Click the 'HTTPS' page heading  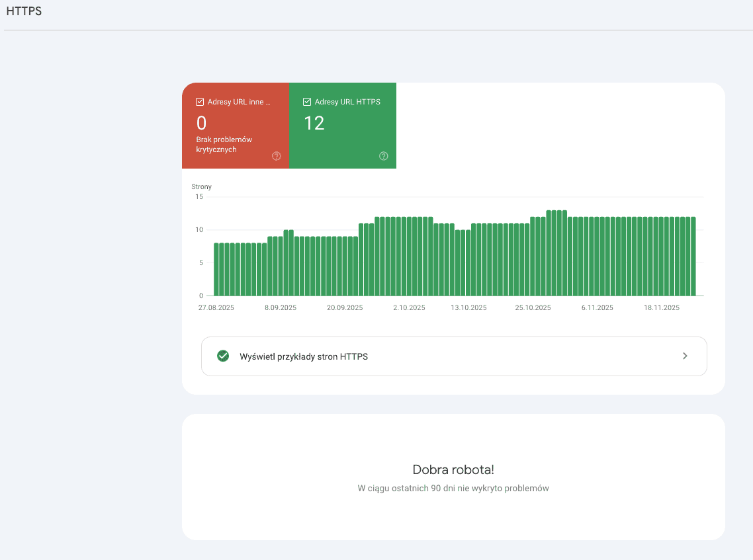pyautogui.click(x=24, y=11)
